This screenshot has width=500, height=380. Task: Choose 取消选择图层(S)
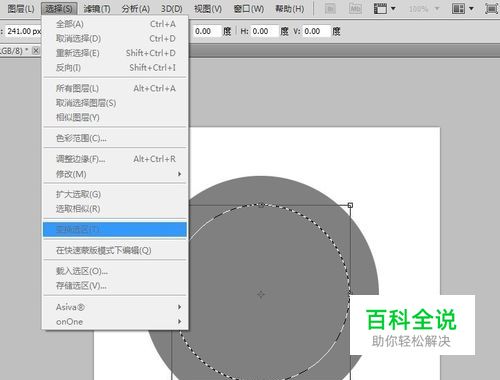[x=115, y=103]
